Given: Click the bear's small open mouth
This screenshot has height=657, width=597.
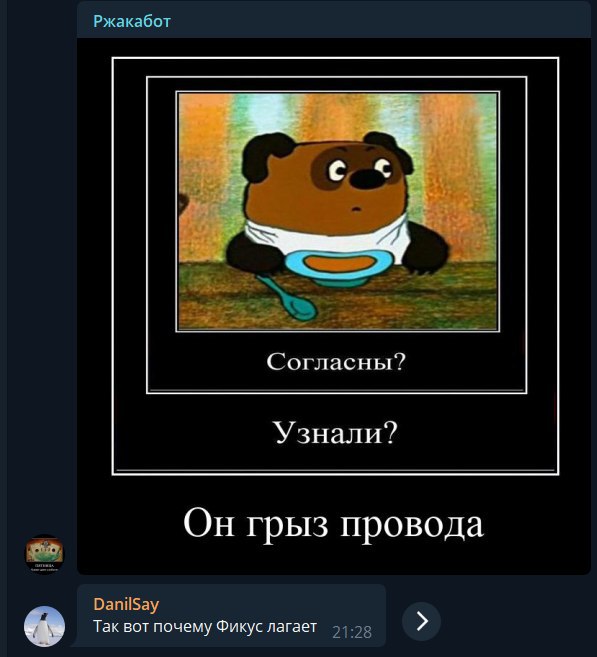Looking at the screenshot, I should [356, 209].
